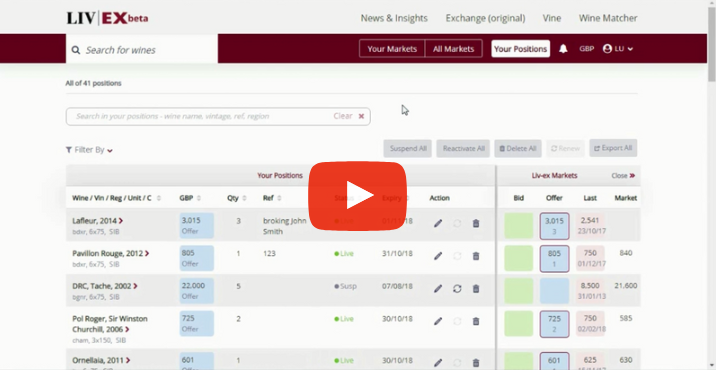Click the search magnifier icon
This screenshot has width=716, height=371.
(75, 50)
